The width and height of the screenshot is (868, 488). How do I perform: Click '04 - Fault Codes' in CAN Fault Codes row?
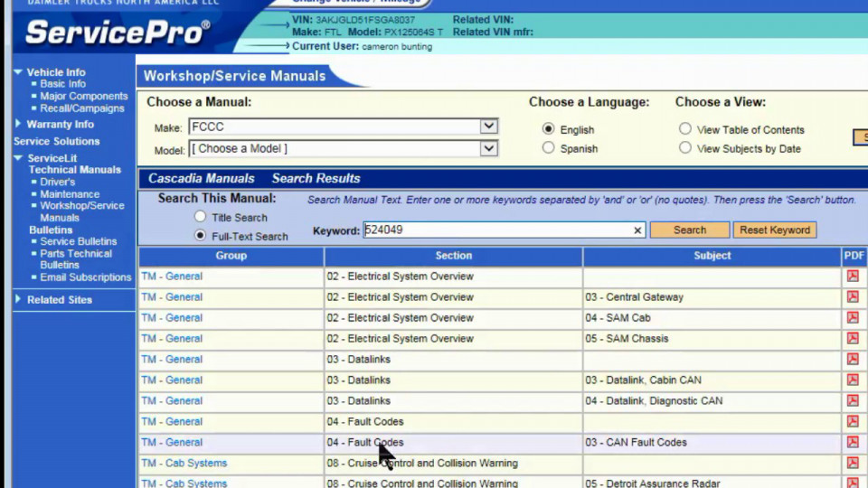pyautogui.click(x=364, y=442)
